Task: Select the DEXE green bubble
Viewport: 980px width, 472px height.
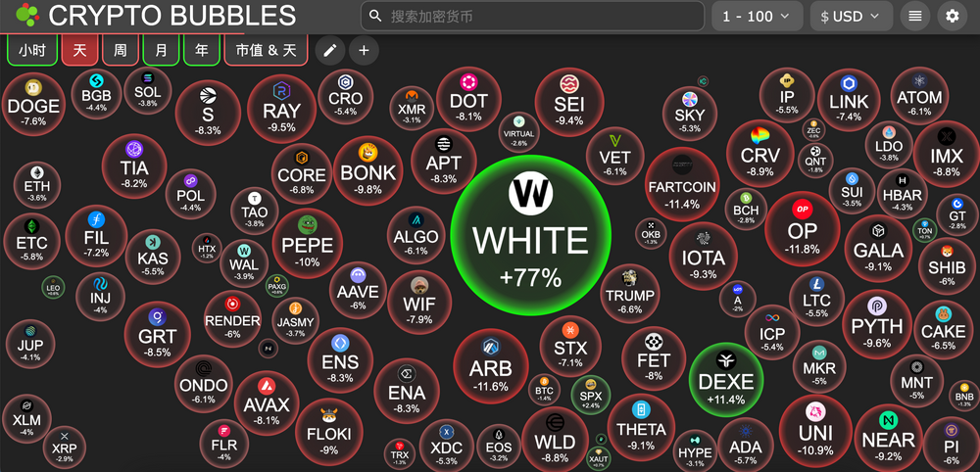Action: [x=726, y=381]
